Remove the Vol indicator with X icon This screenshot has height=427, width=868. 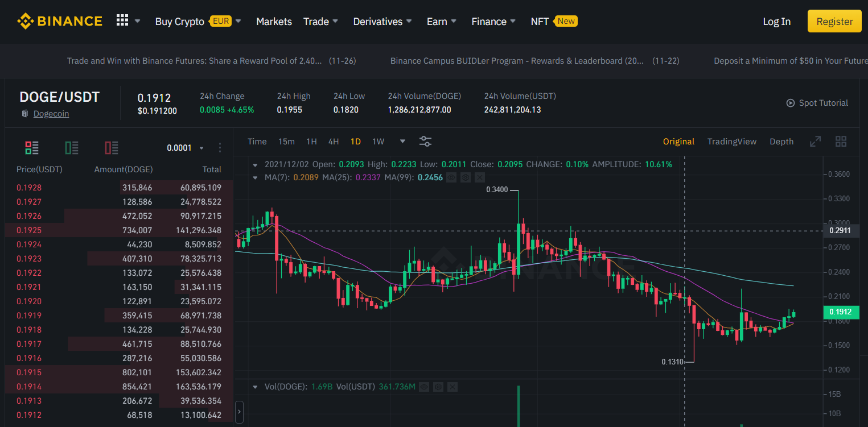(x=452, y=387)
